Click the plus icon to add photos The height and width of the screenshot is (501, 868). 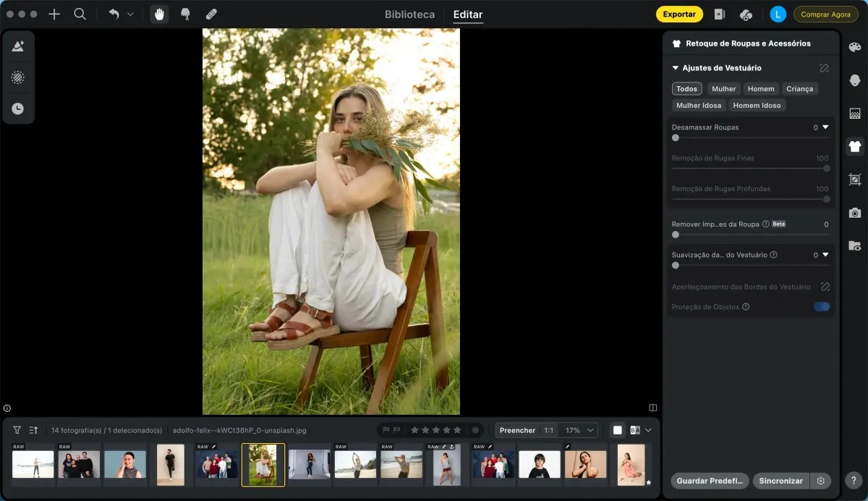(x=54, y=14)
